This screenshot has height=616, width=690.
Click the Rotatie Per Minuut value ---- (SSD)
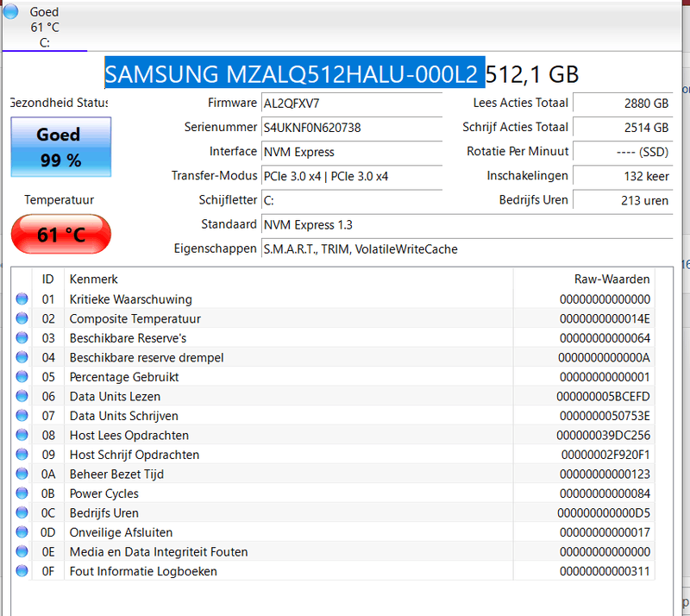pyautogui.click(x=623, y=152)
